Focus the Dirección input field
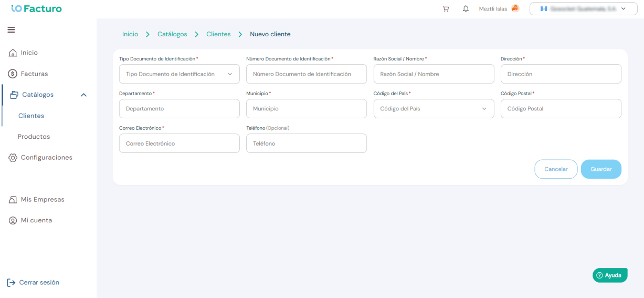 coord(561,74)
